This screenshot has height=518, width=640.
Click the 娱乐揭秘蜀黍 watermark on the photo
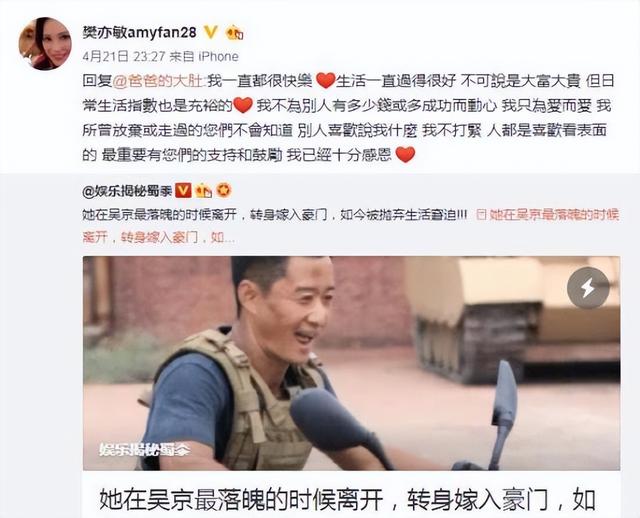[x=145, y=449]
